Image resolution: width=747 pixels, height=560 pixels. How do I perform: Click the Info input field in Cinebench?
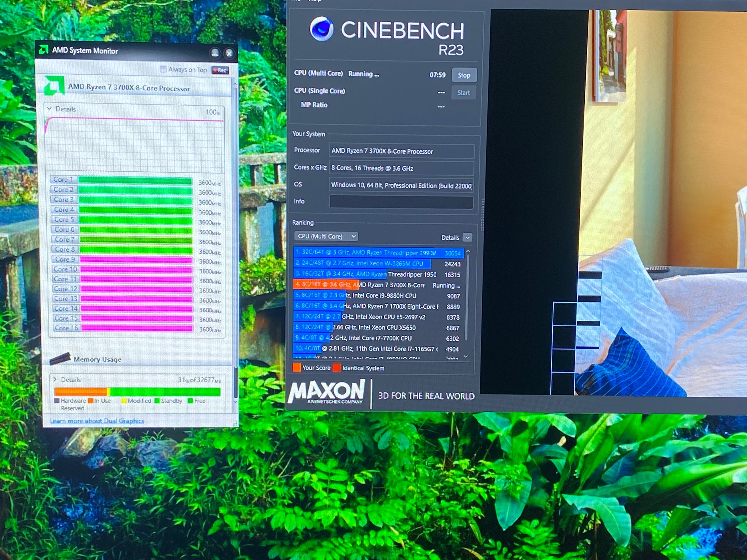coord(401,202)
